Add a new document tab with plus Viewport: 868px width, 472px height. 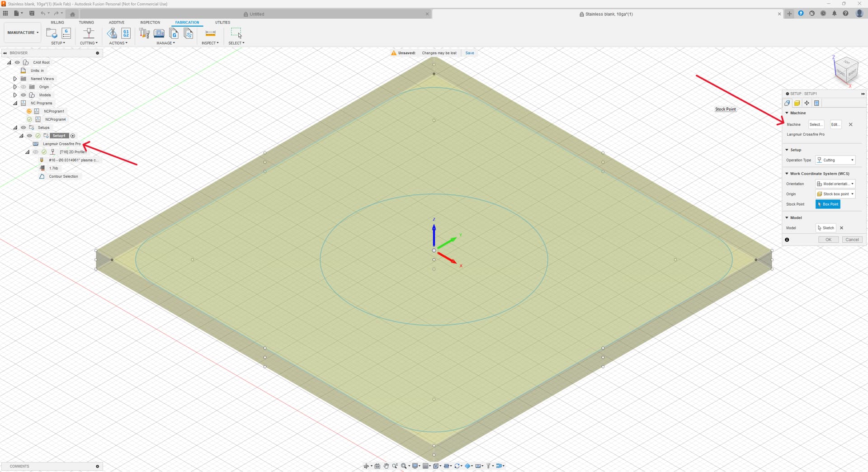click(789, 14)
